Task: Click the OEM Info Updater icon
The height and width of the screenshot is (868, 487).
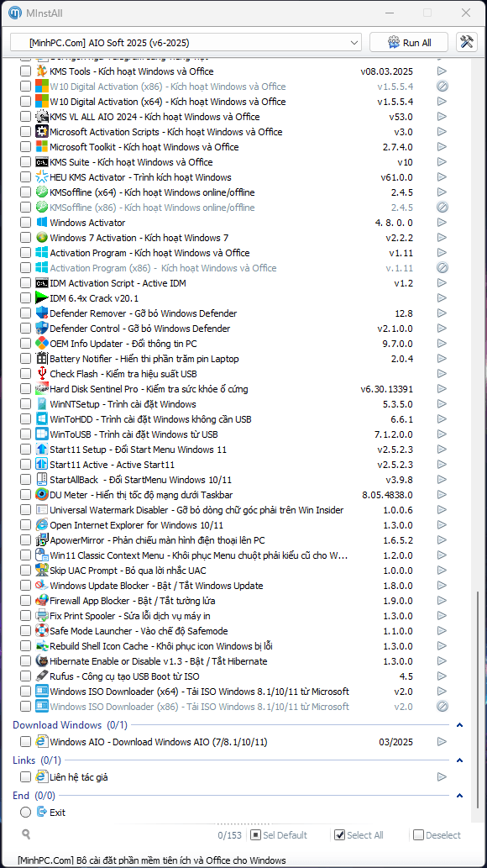Action: (x=41, y=344)
